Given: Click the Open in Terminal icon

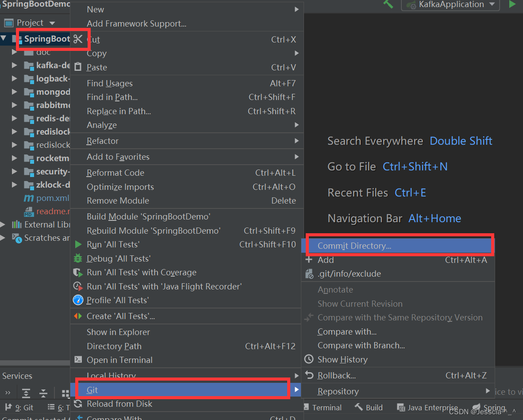Looking at the screenshot, I should point(78,360).
